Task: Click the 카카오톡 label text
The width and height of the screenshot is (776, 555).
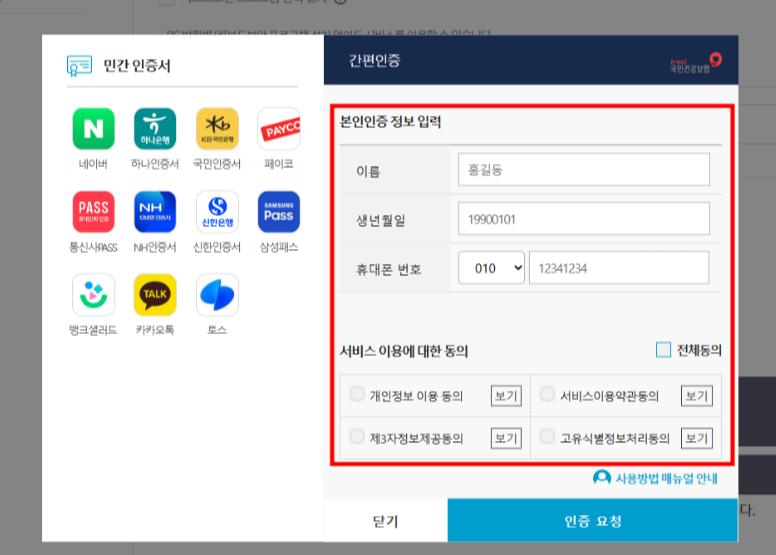Action: click(155, 330)
